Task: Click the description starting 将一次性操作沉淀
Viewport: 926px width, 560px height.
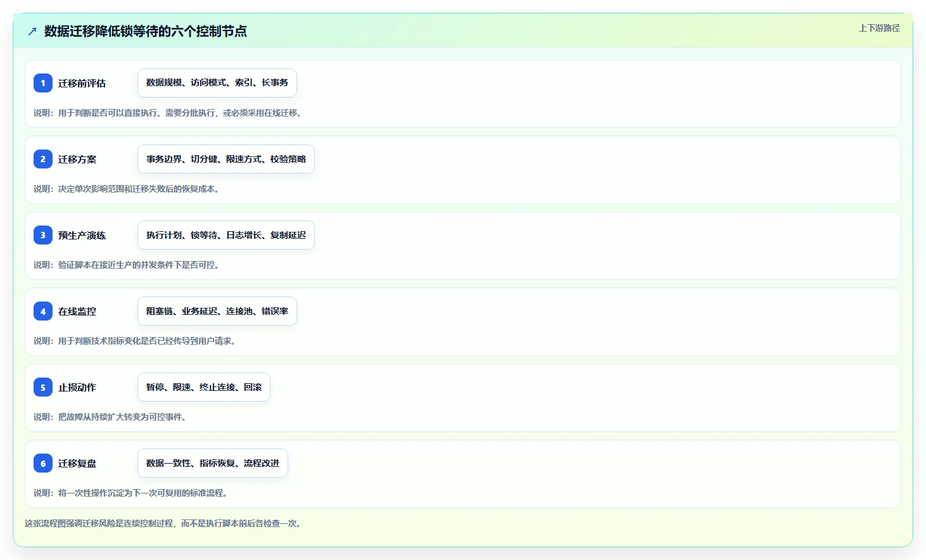Action: (x=132, y=493)
